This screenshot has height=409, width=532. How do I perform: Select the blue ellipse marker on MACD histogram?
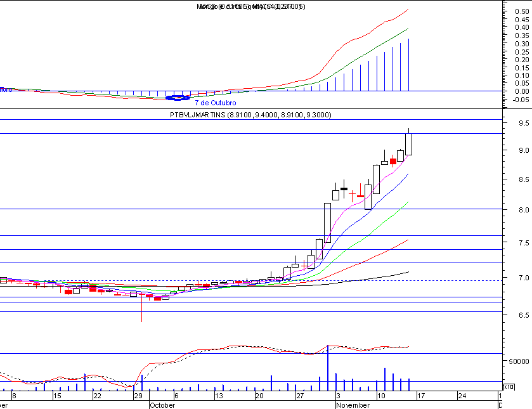[x=178, y=98]
